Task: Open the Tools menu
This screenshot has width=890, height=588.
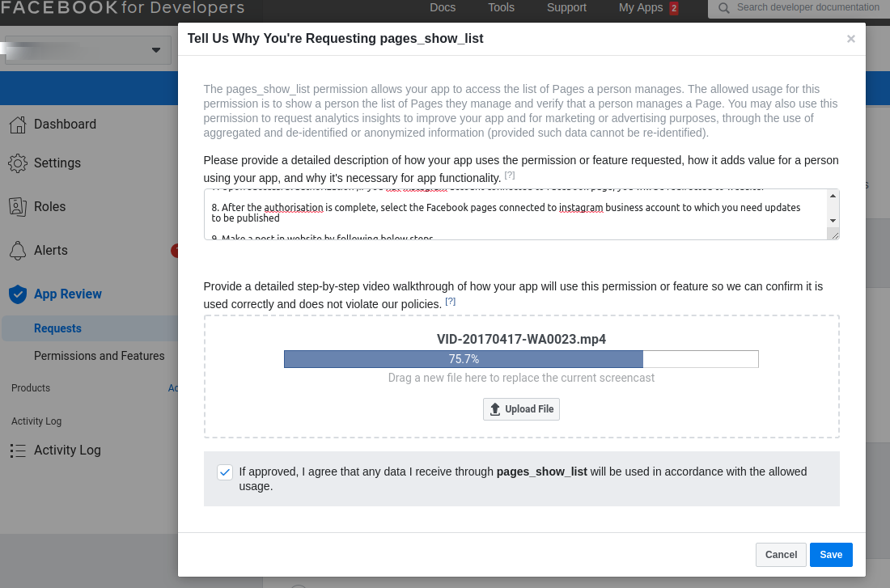Action: pos(501,8)
